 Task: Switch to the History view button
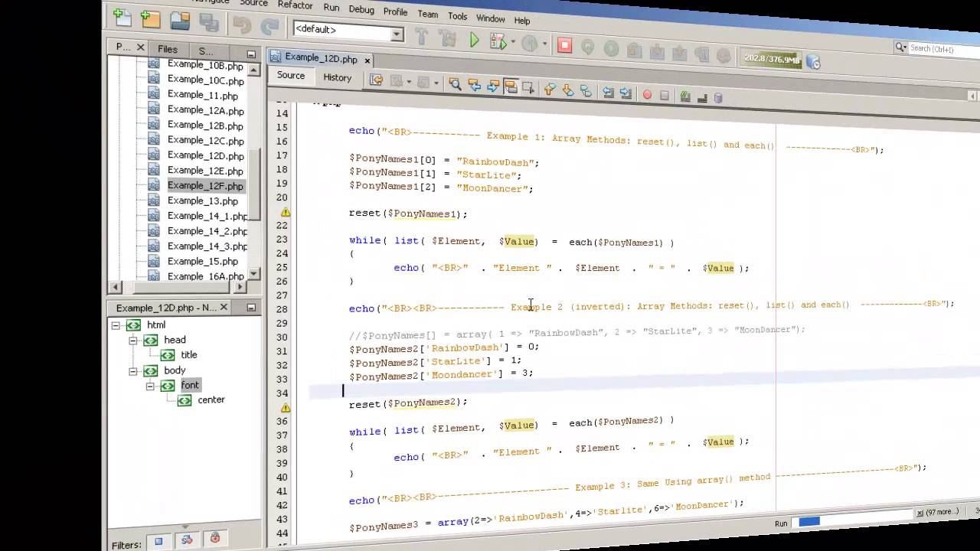tap(337, 77)
